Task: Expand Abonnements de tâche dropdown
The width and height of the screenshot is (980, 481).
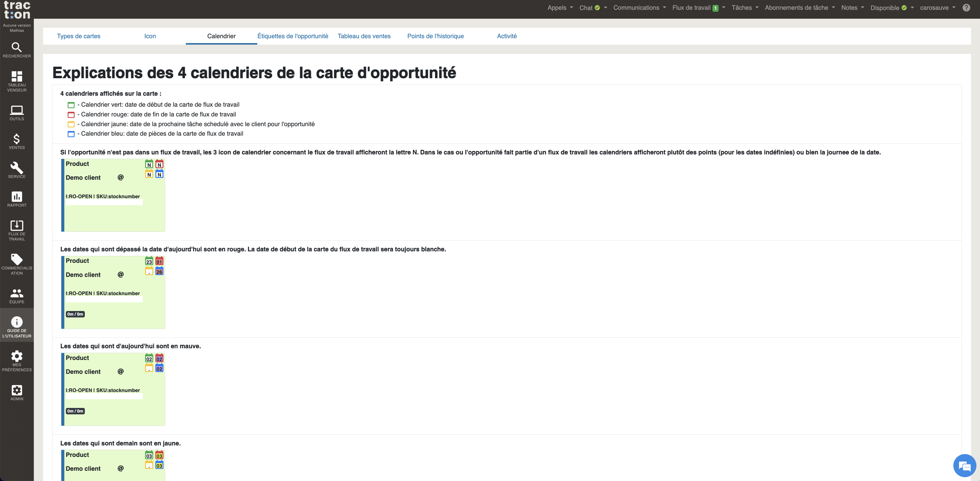Action: [800, 8]
